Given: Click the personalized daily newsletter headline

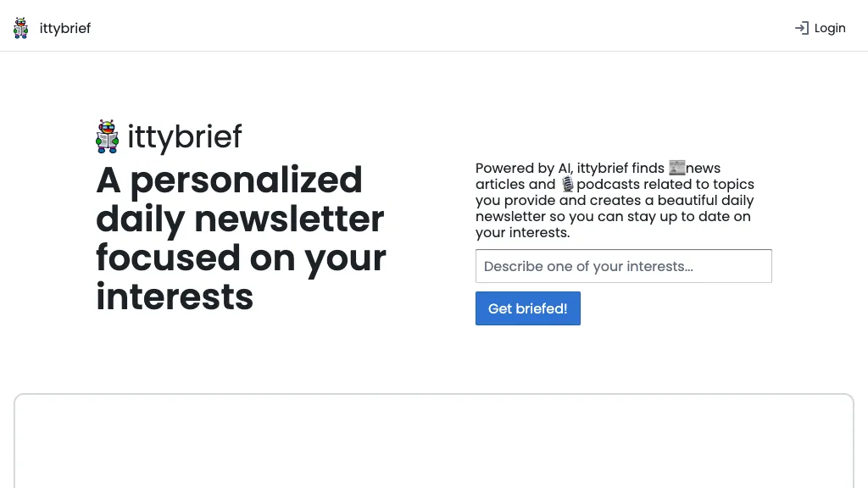Looking at the screenshot, I should tap(241, 238).
